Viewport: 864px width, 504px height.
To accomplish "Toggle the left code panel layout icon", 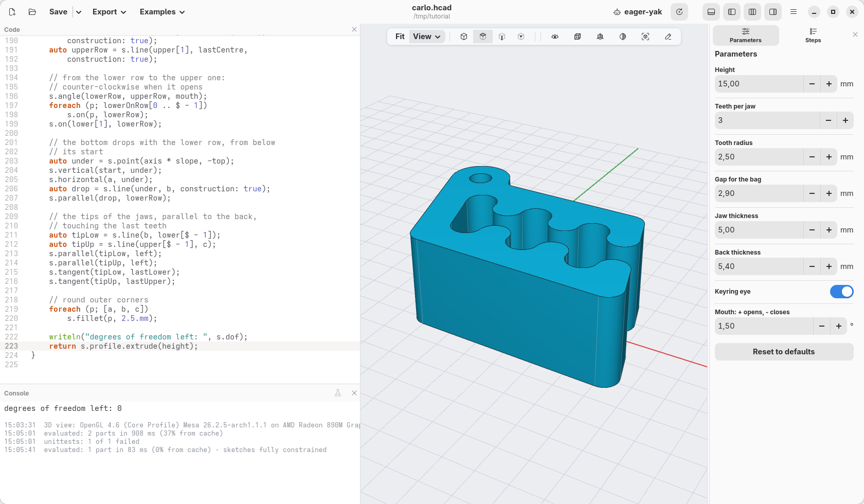I will 732,12.
